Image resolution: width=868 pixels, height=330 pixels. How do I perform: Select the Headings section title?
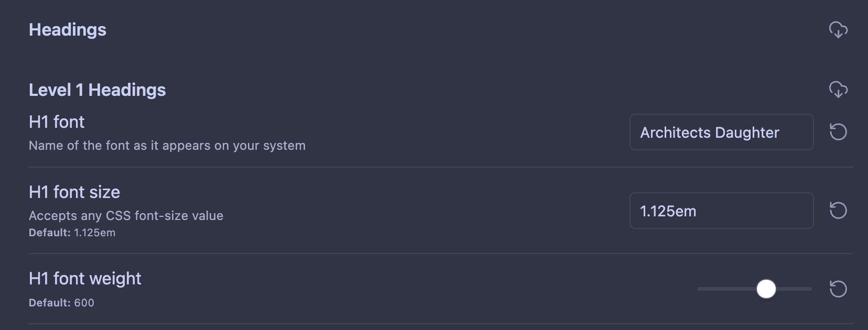coord(68,30)
